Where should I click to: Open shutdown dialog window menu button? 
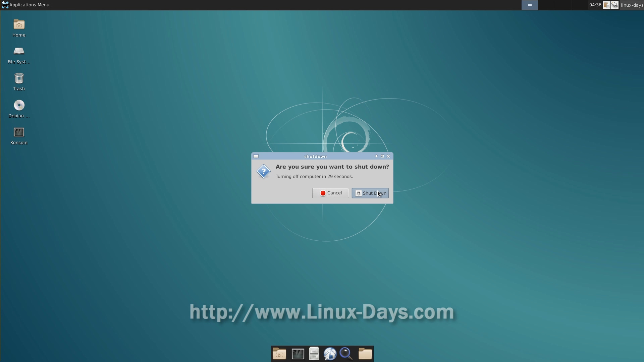click(256, 156)
